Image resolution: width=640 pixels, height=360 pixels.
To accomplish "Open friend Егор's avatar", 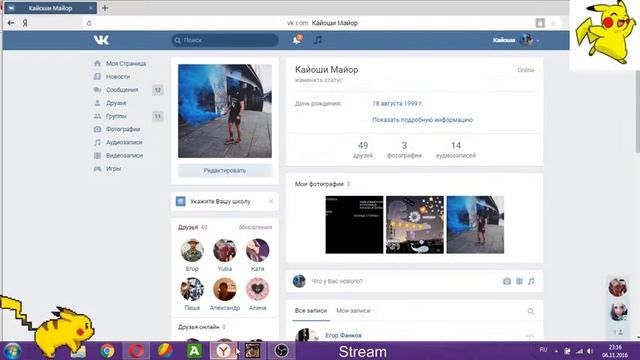I will point(192,250).
